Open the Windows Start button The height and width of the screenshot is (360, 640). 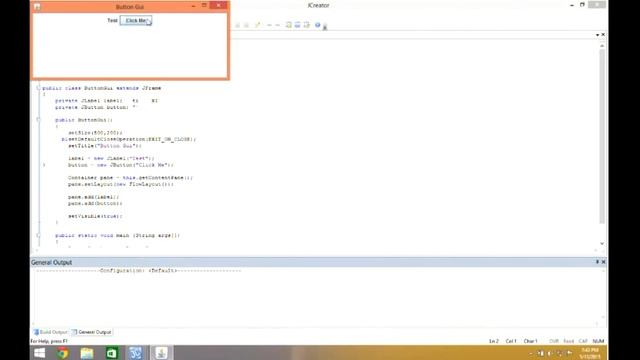[x=40, y=353]
